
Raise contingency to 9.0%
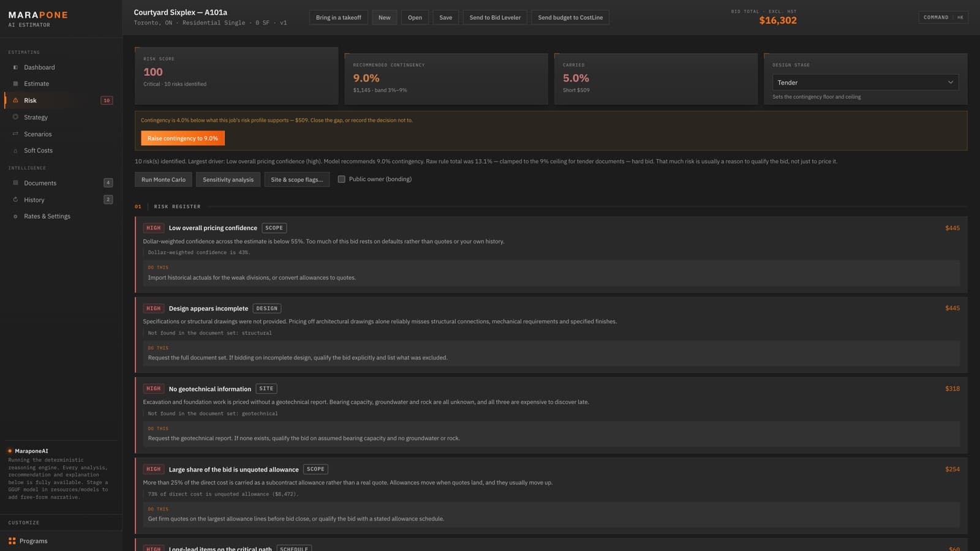183,138
